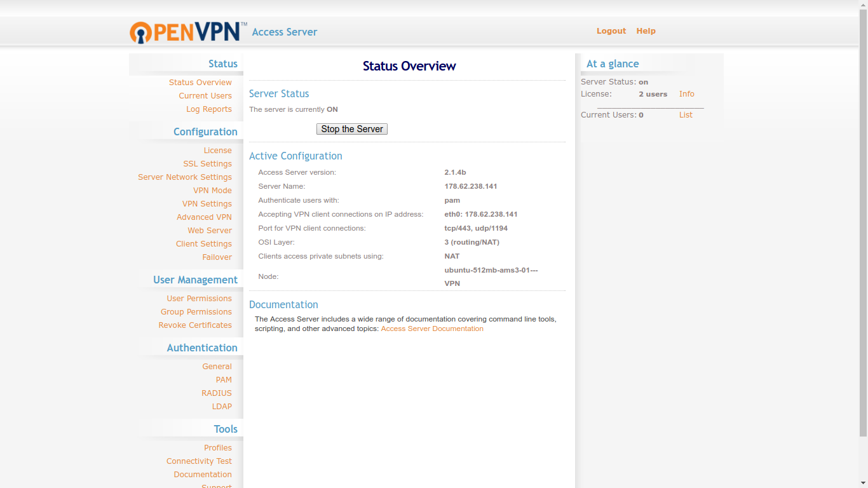Go to SSL Settings

click(207, 164)
